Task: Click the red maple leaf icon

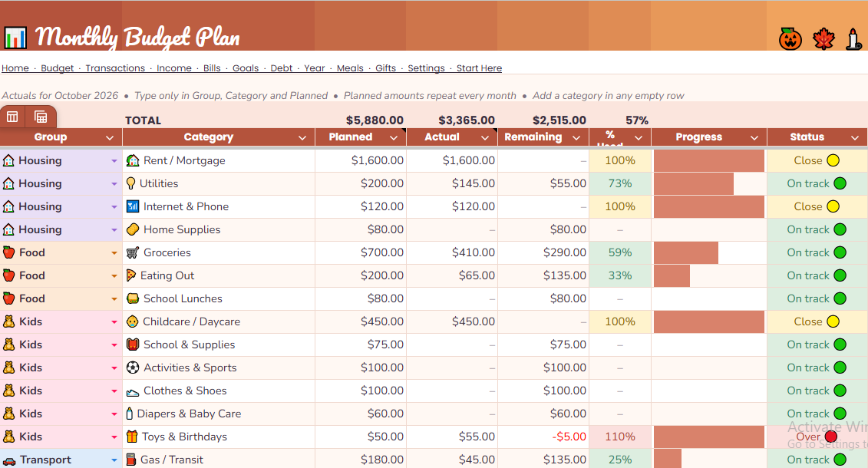Action: [823, 39]
